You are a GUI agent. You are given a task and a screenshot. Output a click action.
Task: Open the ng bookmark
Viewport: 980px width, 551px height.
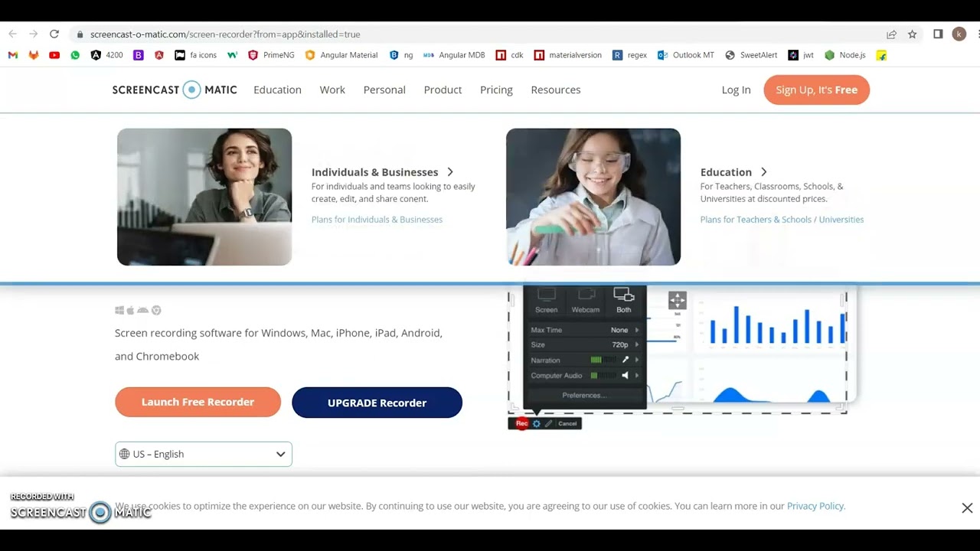pos(401,55)
